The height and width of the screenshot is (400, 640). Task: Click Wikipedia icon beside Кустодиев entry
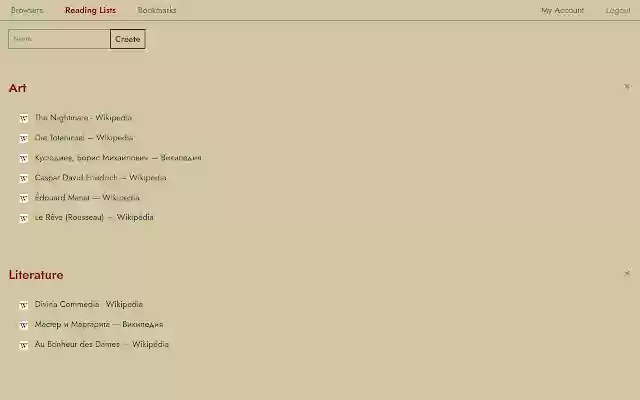[24, 158]
